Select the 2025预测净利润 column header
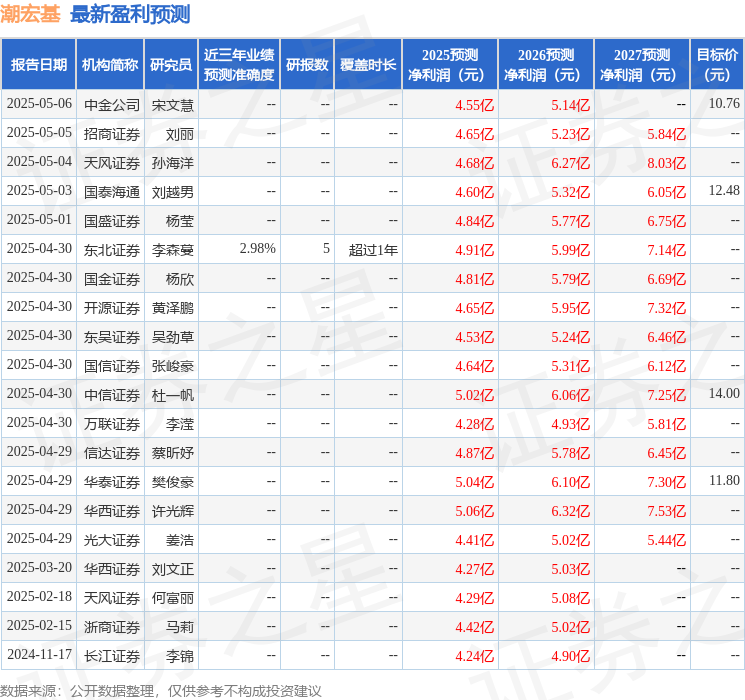Screen dimensions: 745x700 [x=450, y=64]
